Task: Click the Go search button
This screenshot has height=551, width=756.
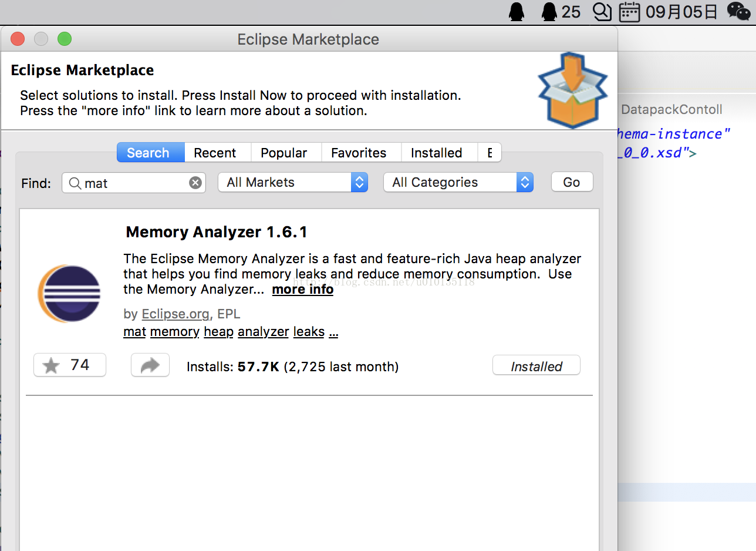Action: point(572,182)
